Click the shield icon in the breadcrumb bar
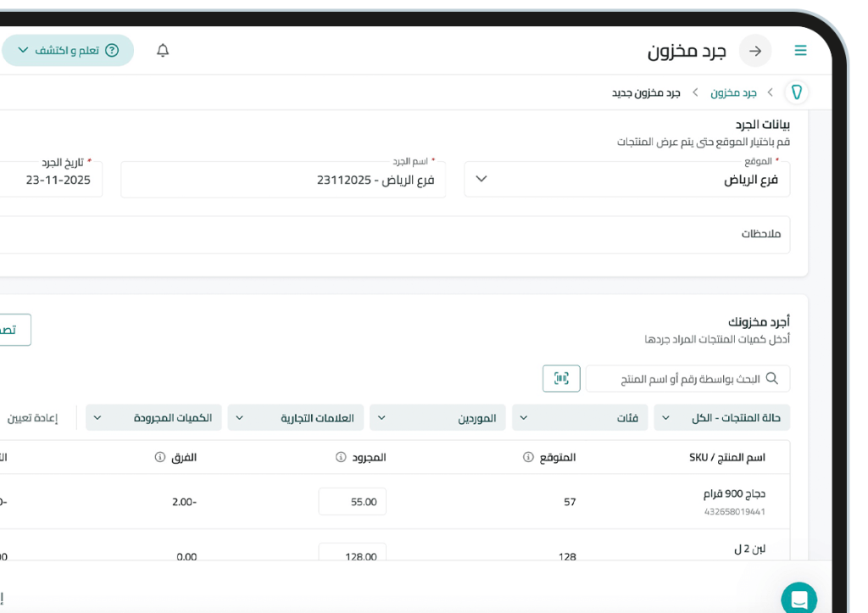 pyautogui.click(x=796, y=92)
